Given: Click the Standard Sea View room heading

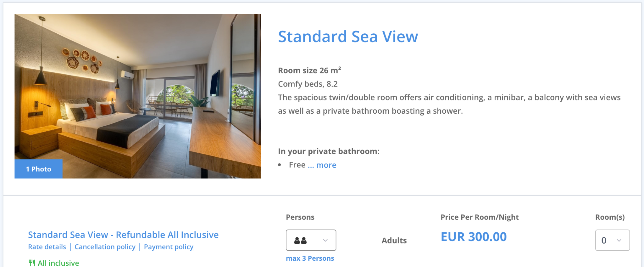Looking at the screenshot, I should pyautogui.click(x=348, y=37).
